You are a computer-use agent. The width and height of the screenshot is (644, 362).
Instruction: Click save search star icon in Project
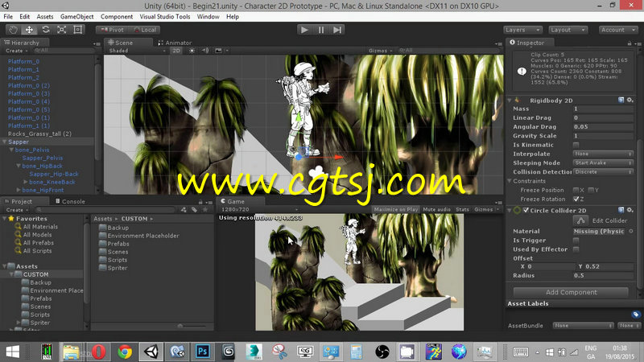205,210
